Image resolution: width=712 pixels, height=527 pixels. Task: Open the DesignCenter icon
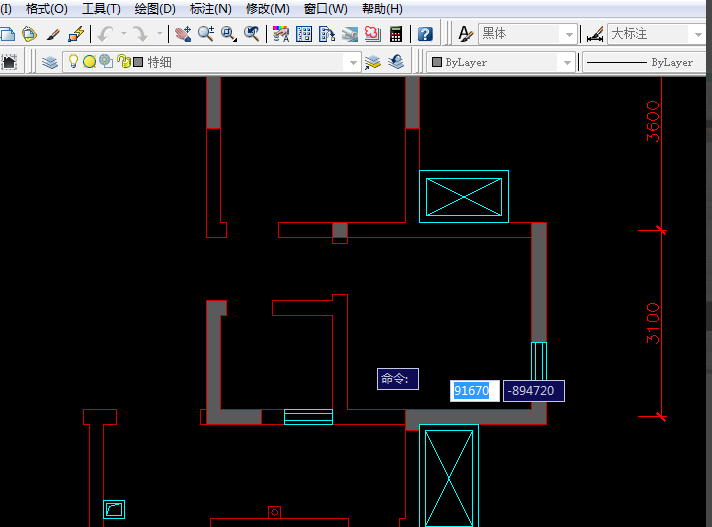304,34
